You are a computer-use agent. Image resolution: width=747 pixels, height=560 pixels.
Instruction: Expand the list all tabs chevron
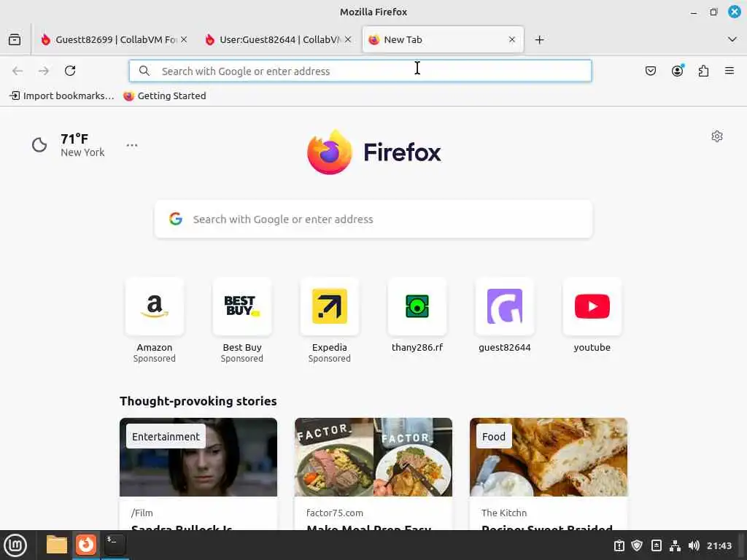point(732,39)
